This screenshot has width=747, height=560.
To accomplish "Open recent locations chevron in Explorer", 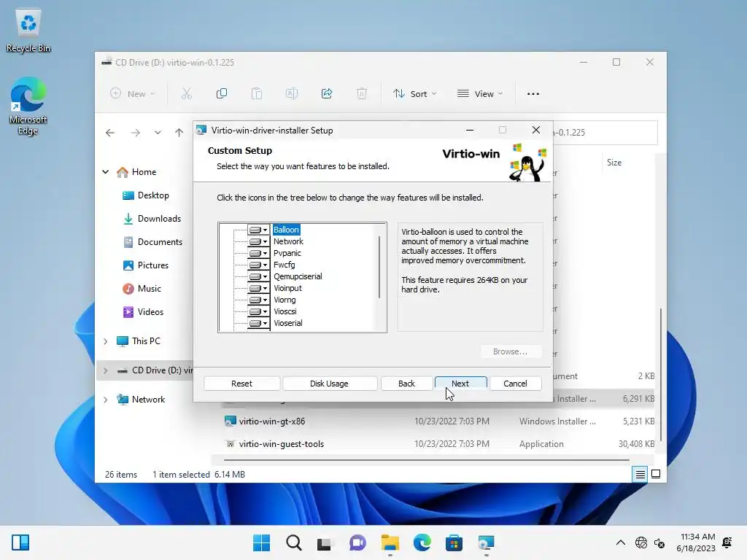I will (158, 133).
